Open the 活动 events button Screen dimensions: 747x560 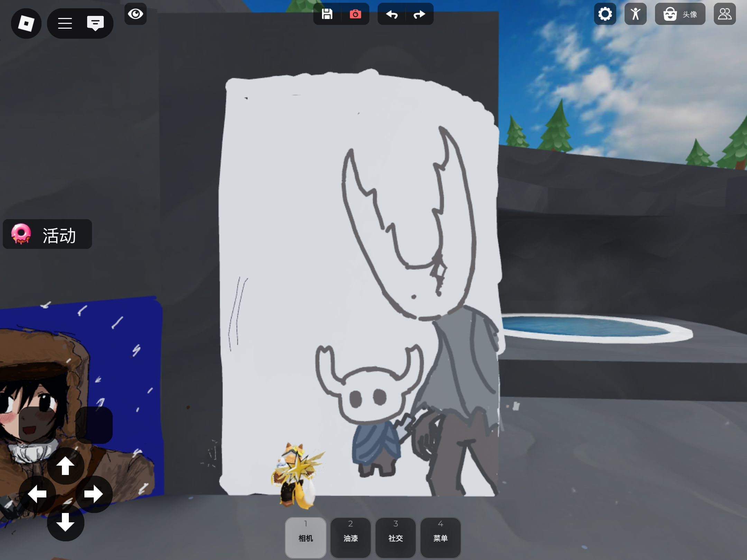pos(47,234)
